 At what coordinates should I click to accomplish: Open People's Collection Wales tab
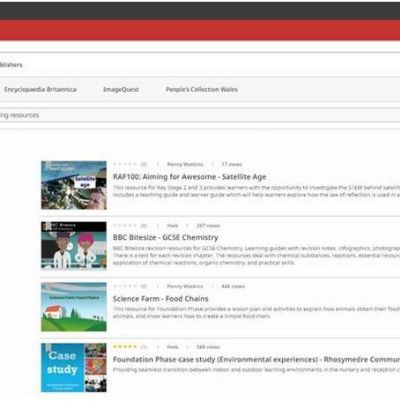tap(202, 89)
